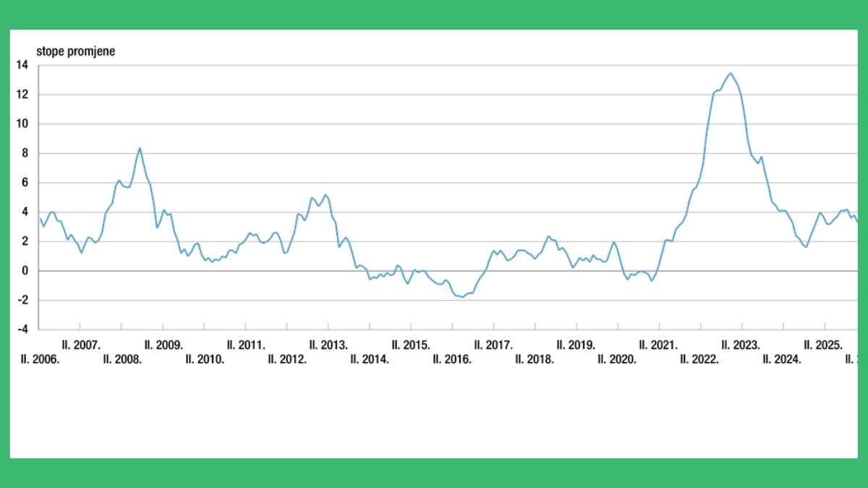Pick the 'II. 2013.' x-axis label
The image size is (868, 488).
point(328,345)
